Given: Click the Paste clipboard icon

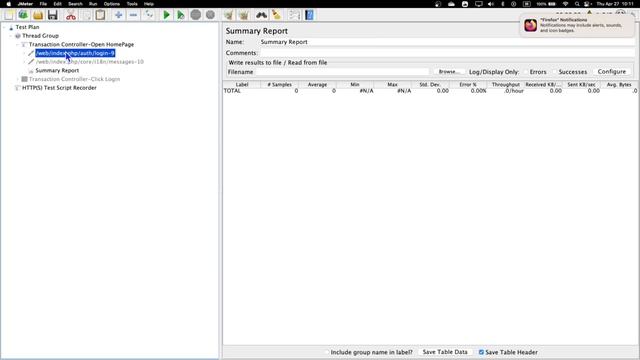Looking at the screenshot, I should 100,15.
